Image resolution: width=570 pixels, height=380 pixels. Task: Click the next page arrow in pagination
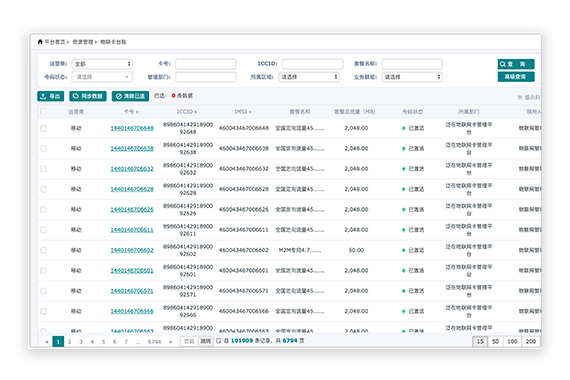(x=170, y=342)
